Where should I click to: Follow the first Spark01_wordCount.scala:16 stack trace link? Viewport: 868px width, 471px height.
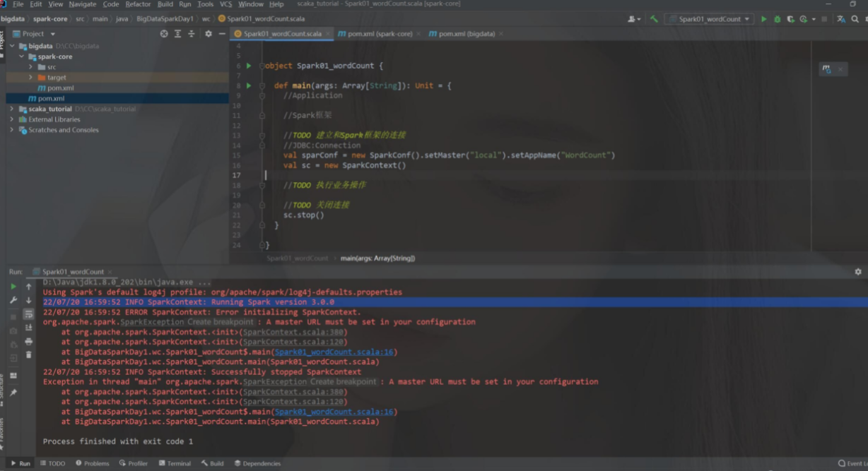pyautogui.click(x=334, y=352)
